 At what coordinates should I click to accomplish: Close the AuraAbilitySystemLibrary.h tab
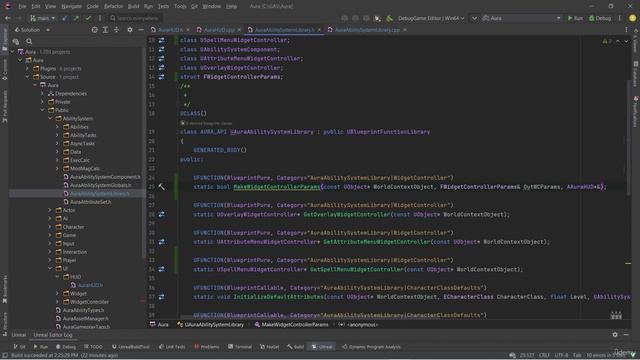click(319, 30)
